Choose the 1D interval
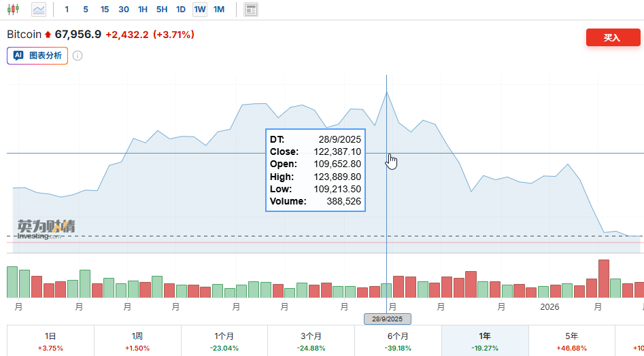 [181, 9]
